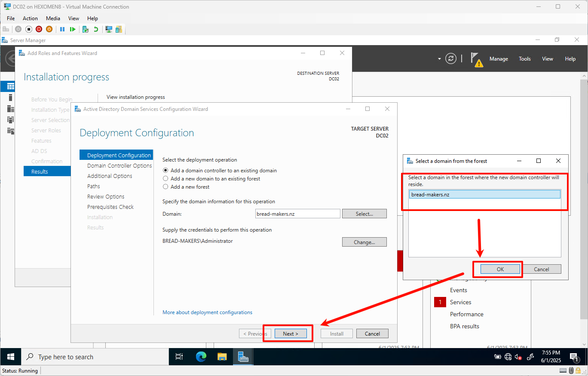Click the Change... credentials button
This screenshot has height=376, width=588.
[364, 242]
